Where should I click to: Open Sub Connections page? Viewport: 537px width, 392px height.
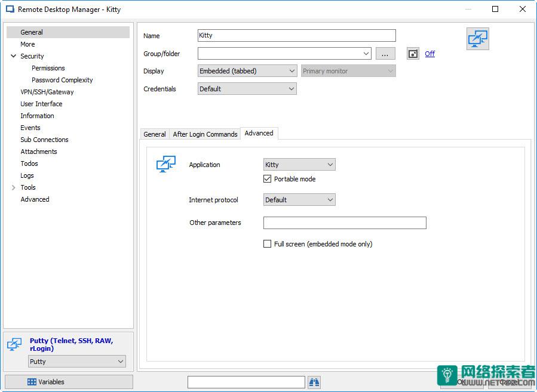point(45,140)
